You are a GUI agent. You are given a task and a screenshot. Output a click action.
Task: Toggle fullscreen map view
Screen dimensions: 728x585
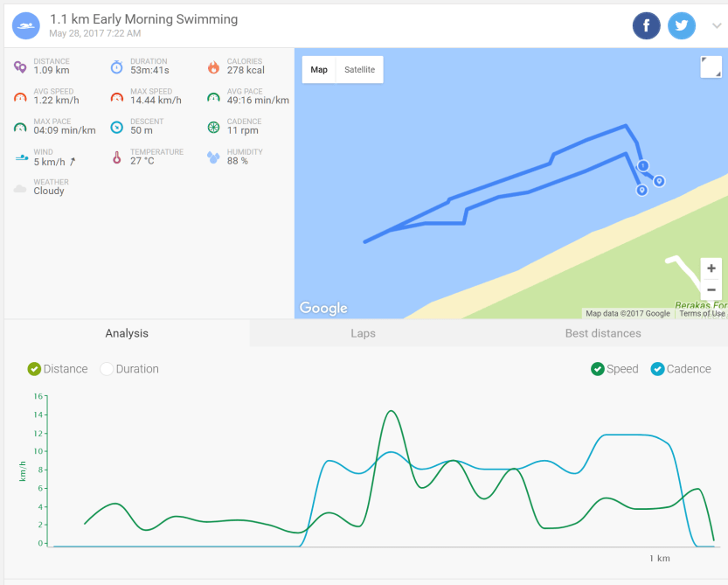711,67
